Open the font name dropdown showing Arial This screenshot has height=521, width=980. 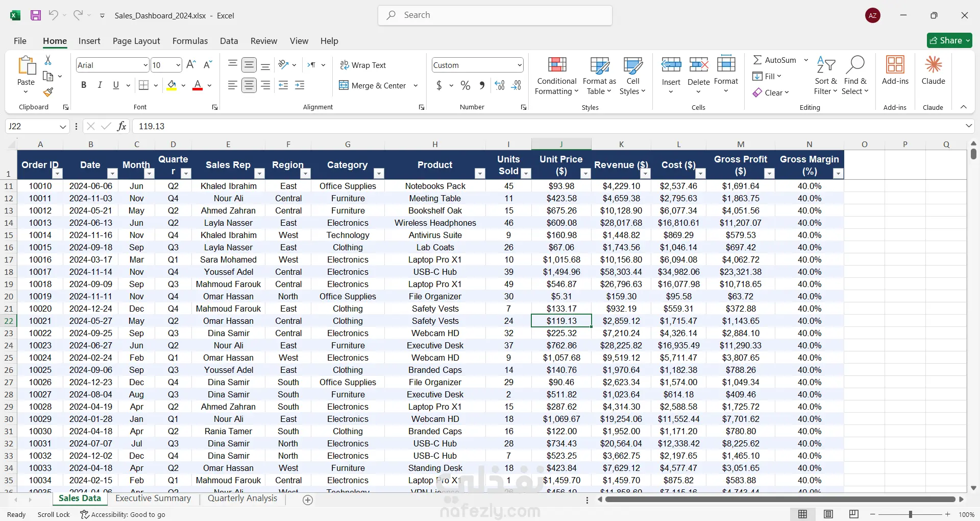tap(145, 65)
